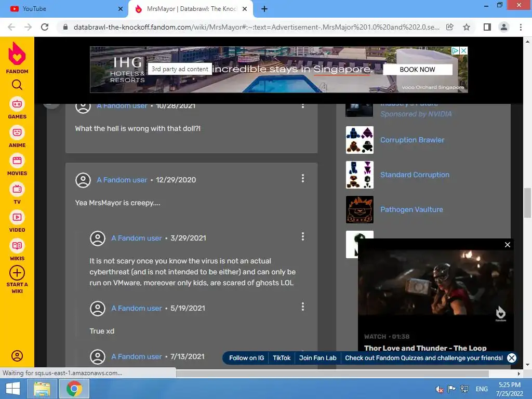The width and height of the screenshot is (532, 399).
Task: Click the address bar URL
Action: click(256, 27)
